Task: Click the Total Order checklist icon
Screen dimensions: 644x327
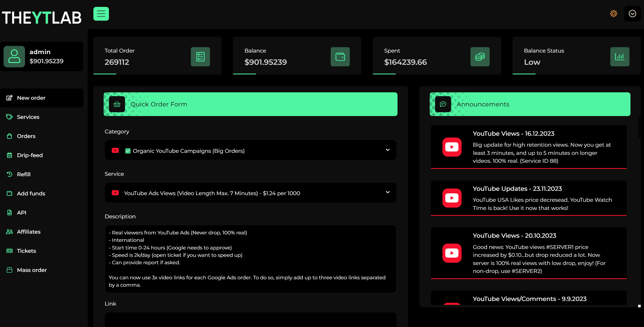Action: [200, 57]
